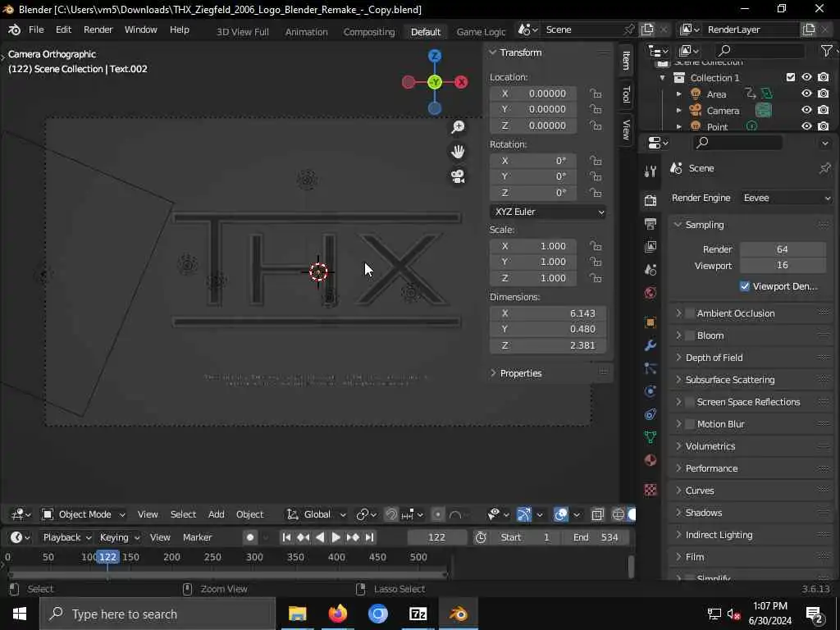
Task: Open the Physics properties tab icon
Action: 651,391
